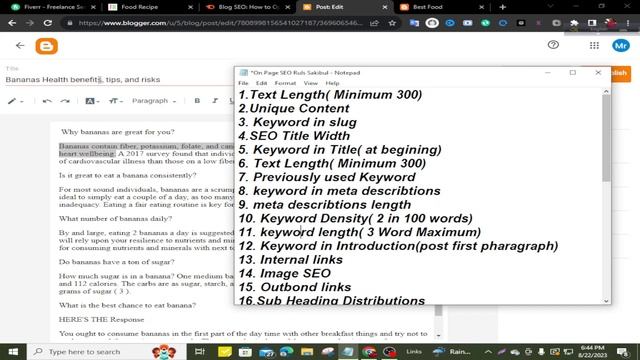Open browser side panel icon
The width and height of the screenshot is (640, 360).
(x=592, y=23)
